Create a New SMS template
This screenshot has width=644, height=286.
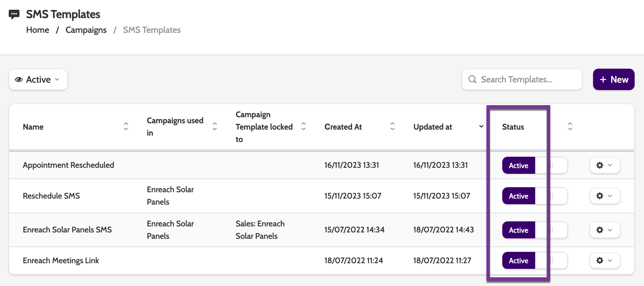tap(614, 79)
